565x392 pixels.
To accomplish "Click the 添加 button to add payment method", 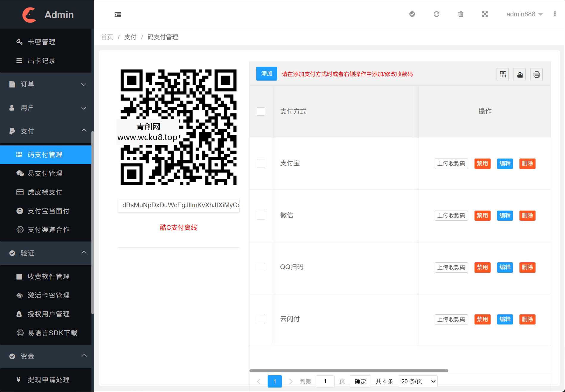I will tap(266, 73).
